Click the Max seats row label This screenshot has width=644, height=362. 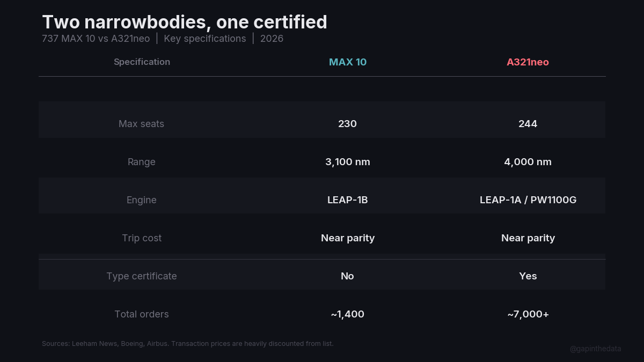click(141, 124)
